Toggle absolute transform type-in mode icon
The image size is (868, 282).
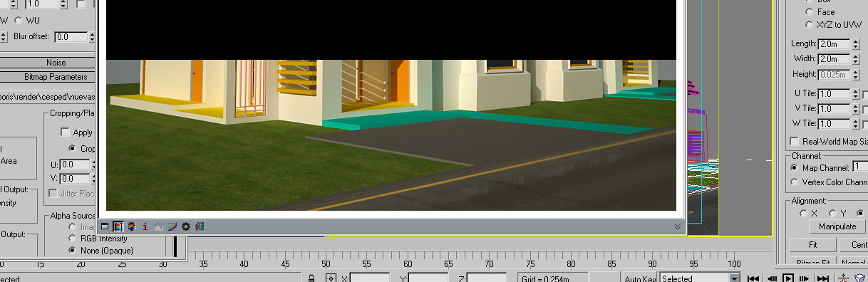(x=331, y=278)
